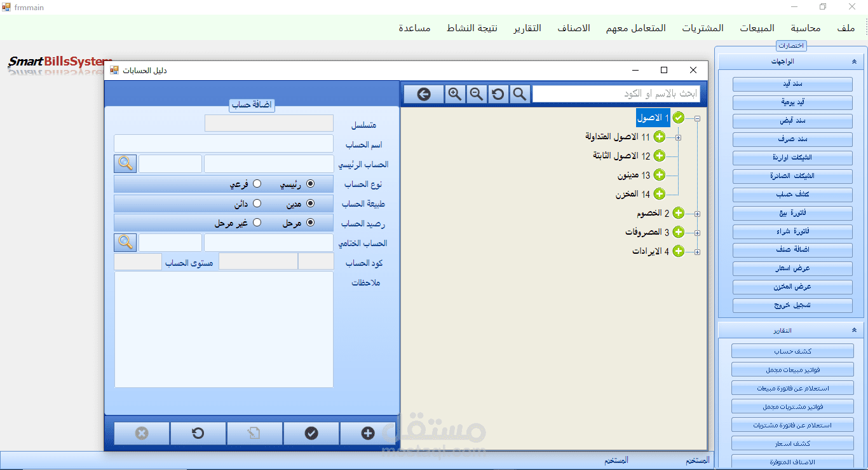Image resolution: width=868 pixels, height=470 pixels.
Task: Collapse the التقارير sidebar section chevron
Action: click(854, 330)
